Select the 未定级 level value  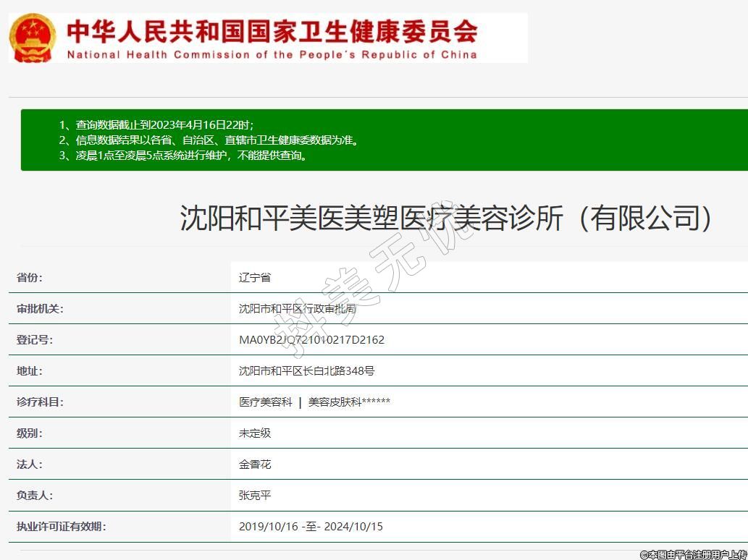255,433
